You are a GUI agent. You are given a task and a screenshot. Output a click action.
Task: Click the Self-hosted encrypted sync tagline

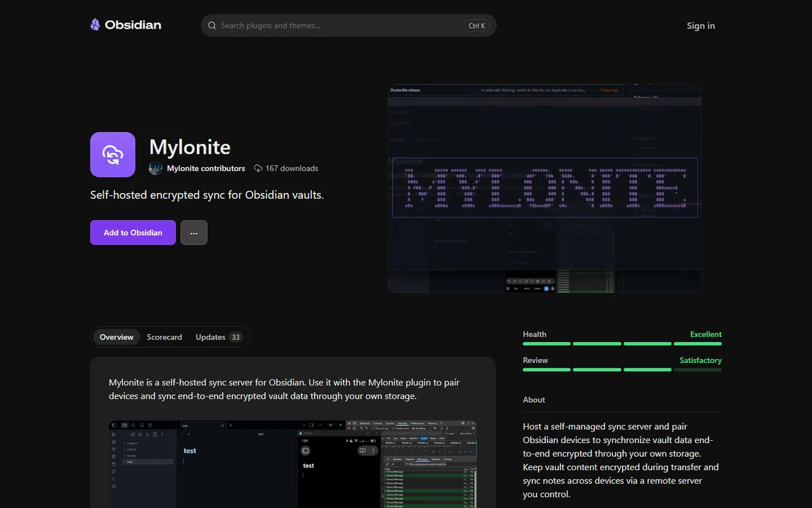tap(207, 195)
